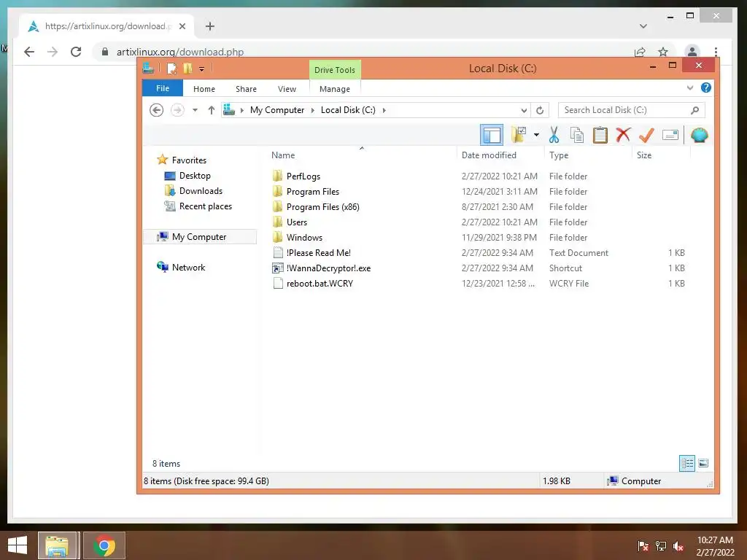Screen dimensions: 747x560
Task: Click the search magnifier icon in Explorer
Action: (x=695, y=110)
